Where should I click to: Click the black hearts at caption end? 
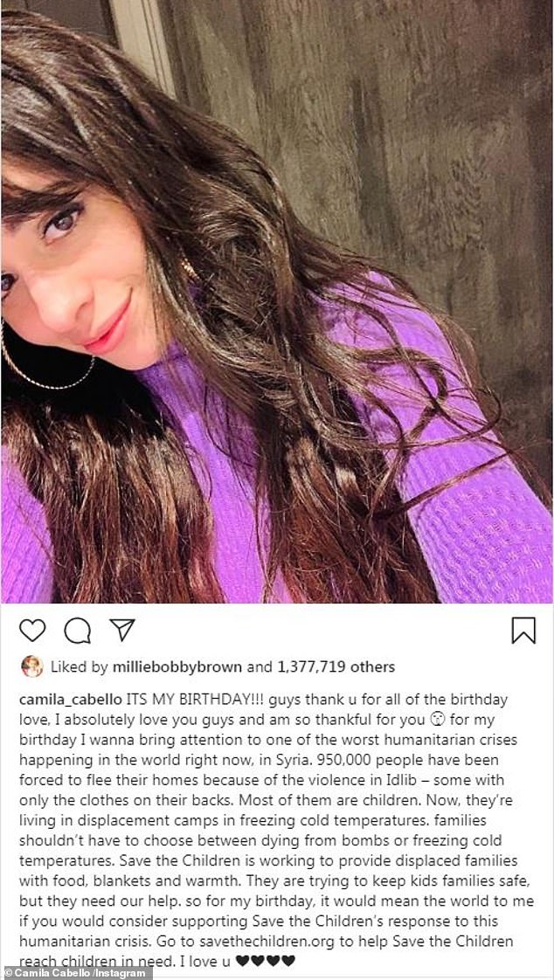tap(266, 961)
